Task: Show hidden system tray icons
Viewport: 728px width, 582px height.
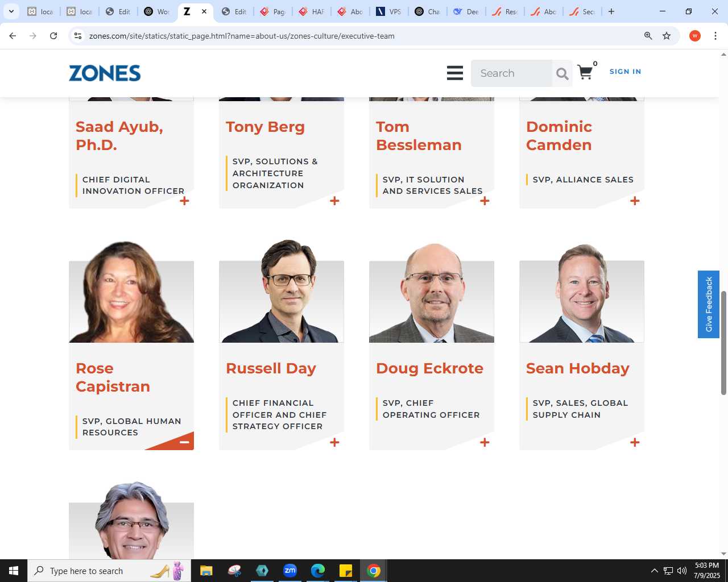Action: tap(654, 571)
